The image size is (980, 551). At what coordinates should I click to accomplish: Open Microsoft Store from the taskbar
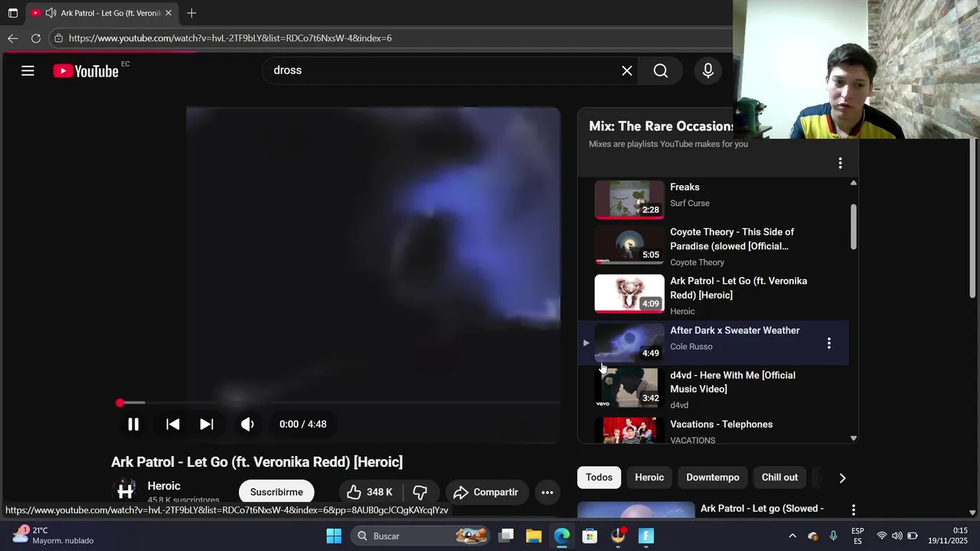tap(590, 536)
